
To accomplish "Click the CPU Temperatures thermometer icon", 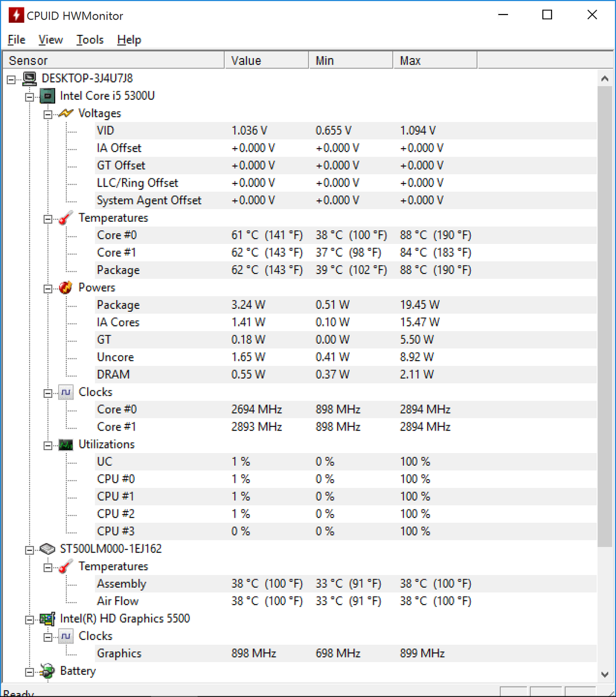I will [x=66, y=218].
